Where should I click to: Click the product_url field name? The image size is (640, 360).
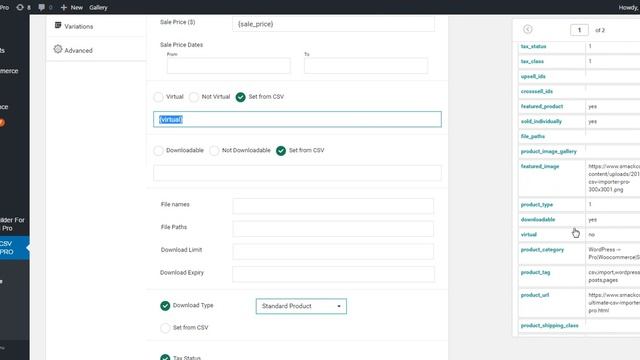[535, 295]
